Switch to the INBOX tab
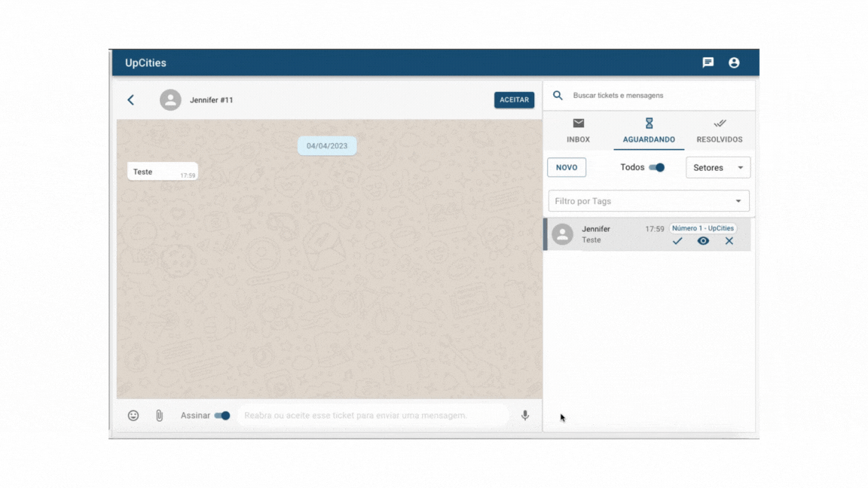868x488 pixels. [578, 130]
